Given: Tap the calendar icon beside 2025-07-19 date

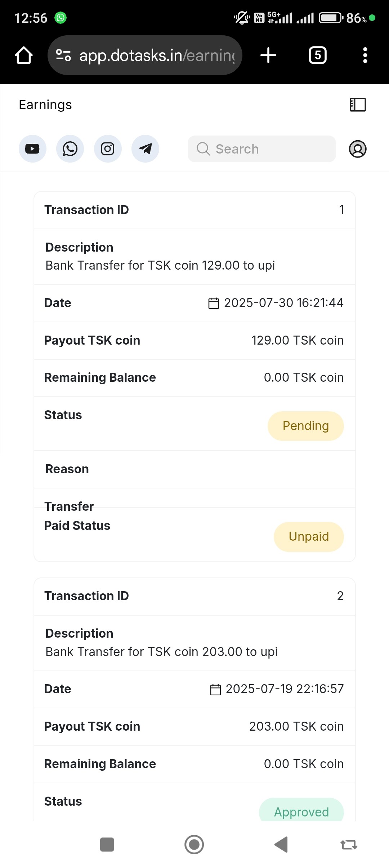Looking at the screenshot, I should (x=215, y=689).
